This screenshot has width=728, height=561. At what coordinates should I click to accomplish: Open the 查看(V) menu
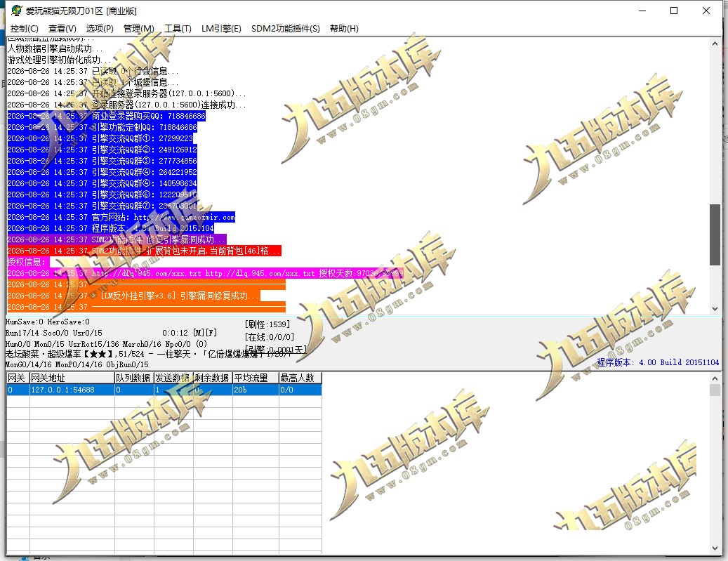tap(62, 29)
